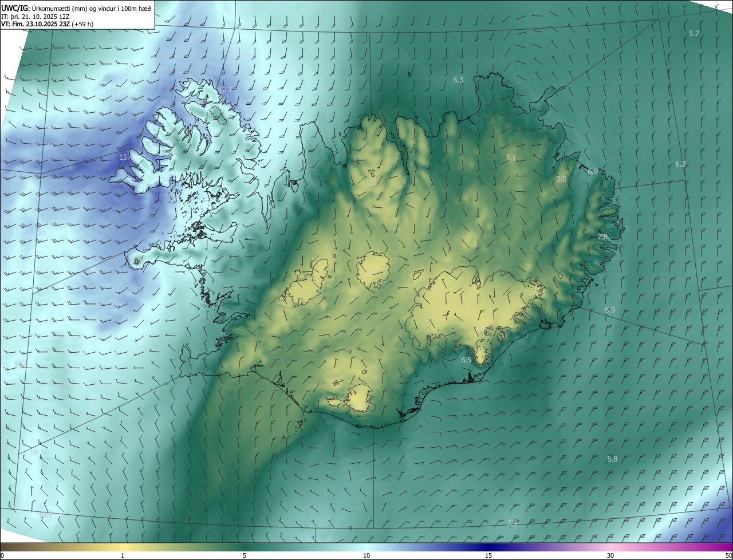Click the title text 'Úrkomumætti (mm) og vindur'
The image size is (733, 560).
pyautogui.click(x=74, y=8)
